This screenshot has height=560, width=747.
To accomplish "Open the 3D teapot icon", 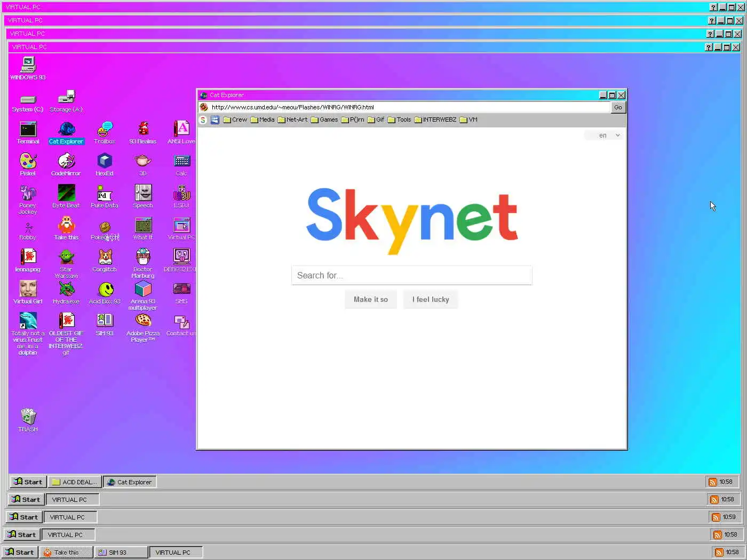I will coord(143,165).
